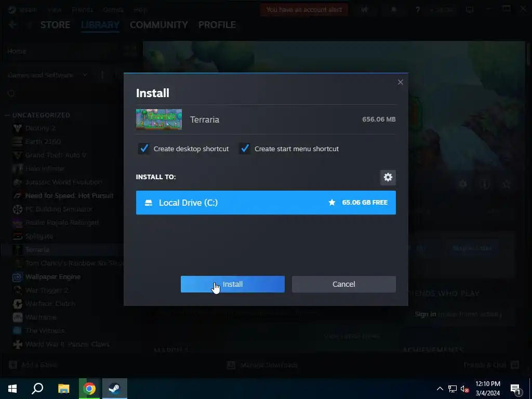Click Steam icon in taskbar
Image resolution: width=532 pixels, height=399 pixels.
point(115,389)
